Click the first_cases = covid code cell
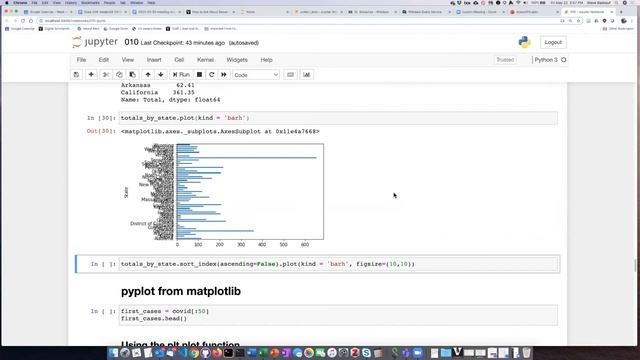 pos(338,315)
